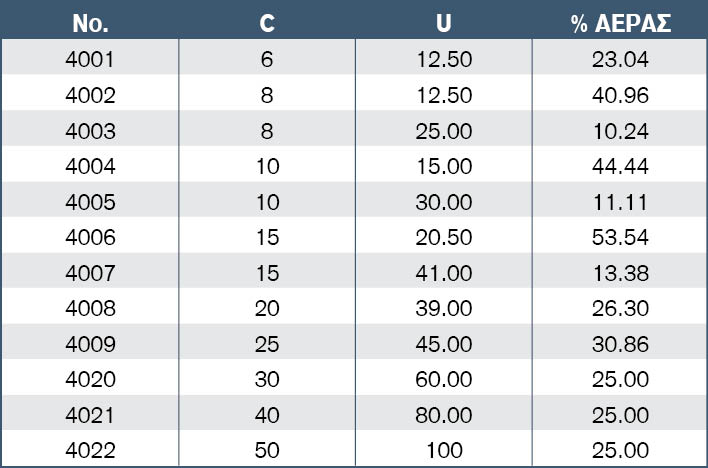708x468 pixels.
Task: Click the % ΑΕΡΑΣ column header
Action: pos(621,23)
